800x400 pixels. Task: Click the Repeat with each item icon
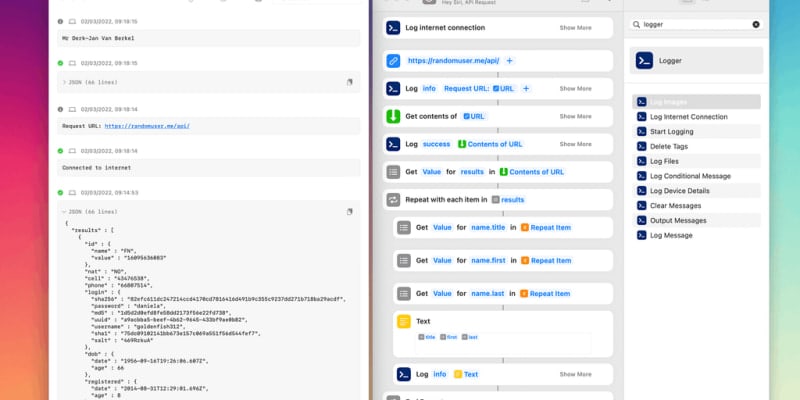(x=393, y=199)
